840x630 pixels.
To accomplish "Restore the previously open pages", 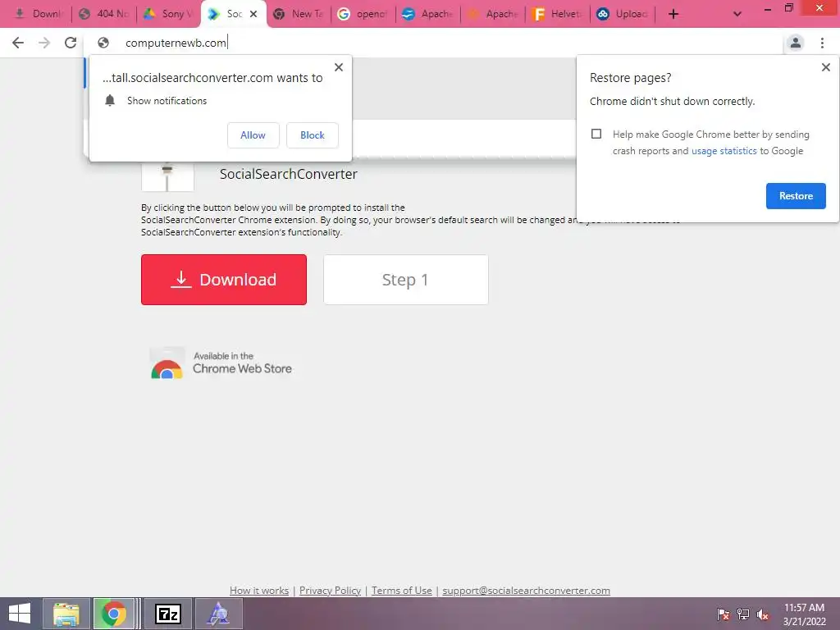I will [796, 196].
